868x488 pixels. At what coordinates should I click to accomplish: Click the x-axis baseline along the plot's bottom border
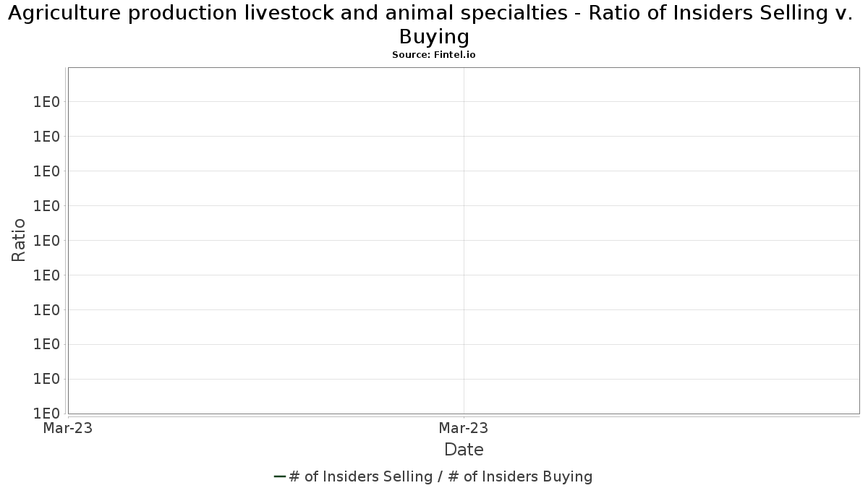click(464, 414)
